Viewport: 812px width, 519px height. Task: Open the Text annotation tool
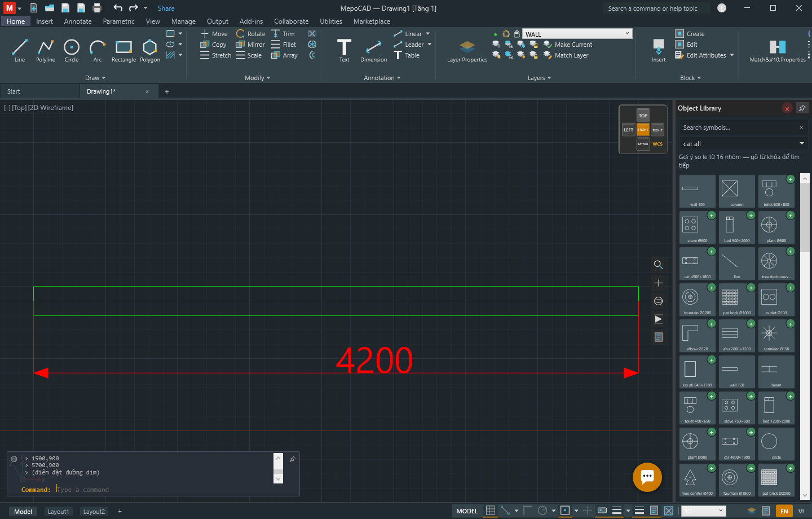click(344, 50)
